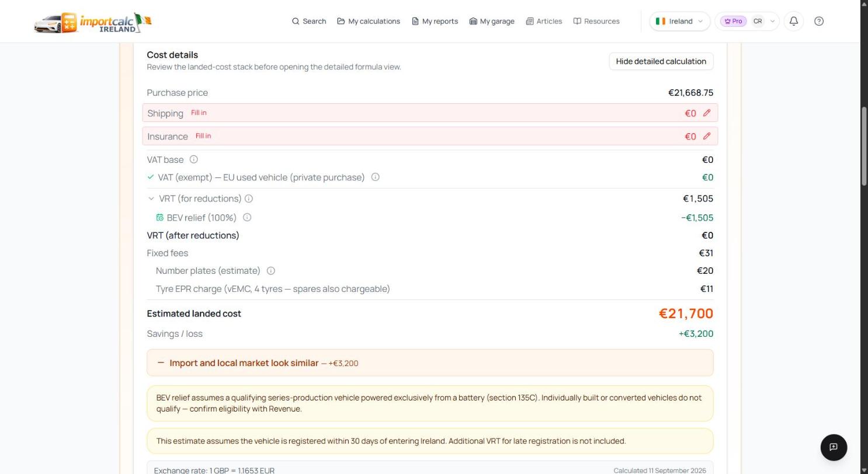Open the help question mark icon
The image size is (868, 474).
tap(819, 21)
